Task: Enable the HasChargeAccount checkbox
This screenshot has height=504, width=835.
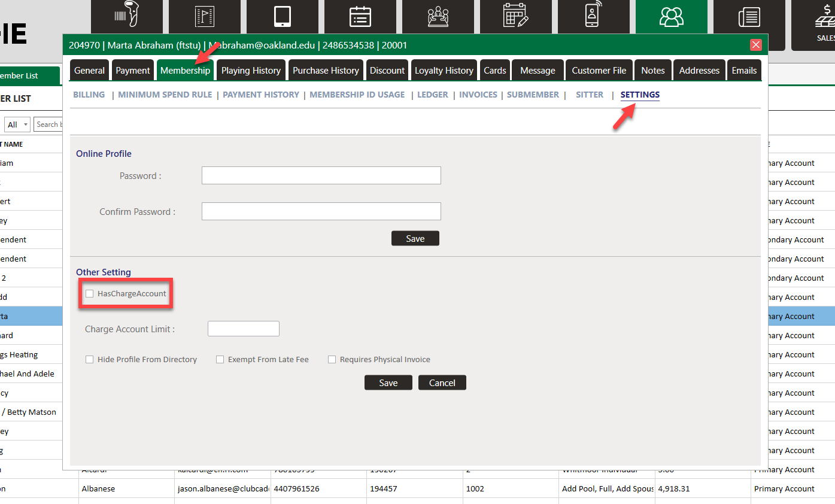Action: point(90,294)
